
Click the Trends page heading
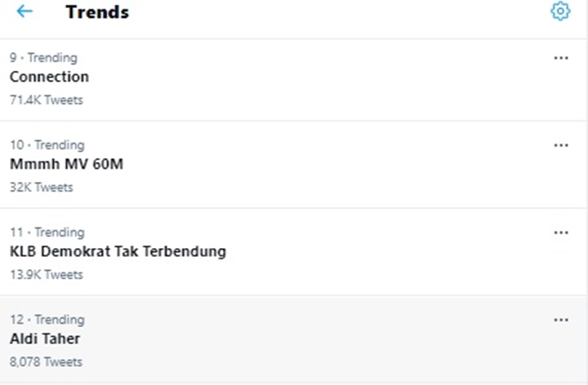click(97, 12)
